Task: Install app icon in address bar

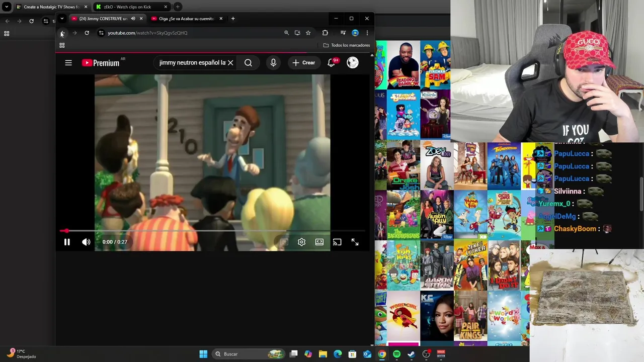Action: 297,33
